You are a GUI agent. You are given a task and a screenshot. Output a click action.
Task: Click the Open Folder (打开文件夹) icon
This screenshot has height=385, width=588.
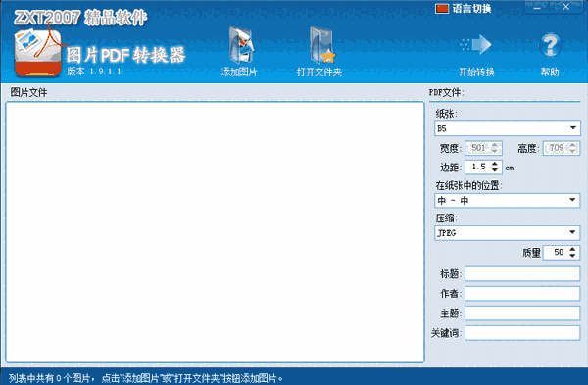tap(321, 45)
